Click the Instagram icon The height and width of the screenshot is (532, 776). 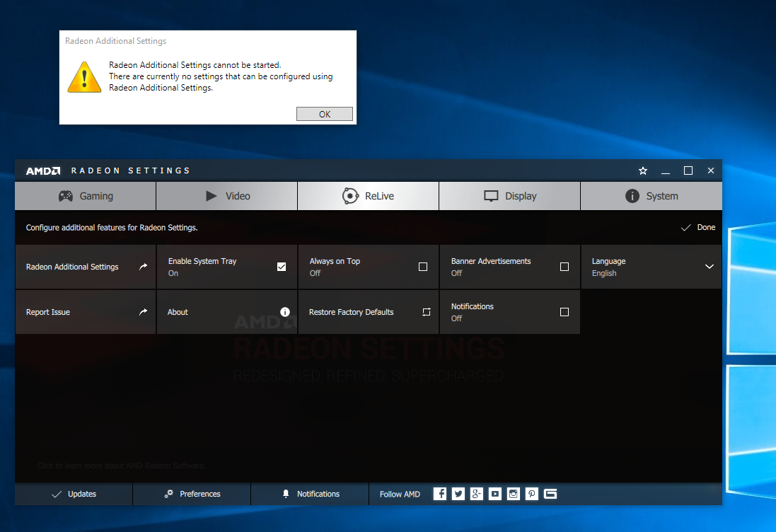pos(514,493)
